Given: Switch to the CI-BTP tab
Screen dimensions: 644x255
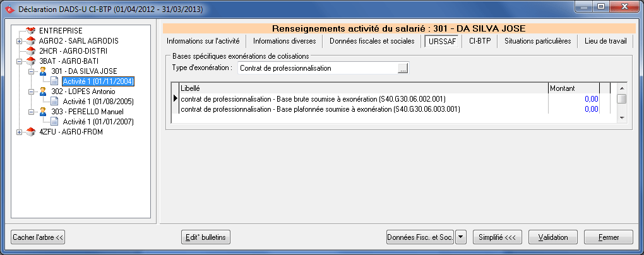Looking at the screenshot, I should pos(480,41).
